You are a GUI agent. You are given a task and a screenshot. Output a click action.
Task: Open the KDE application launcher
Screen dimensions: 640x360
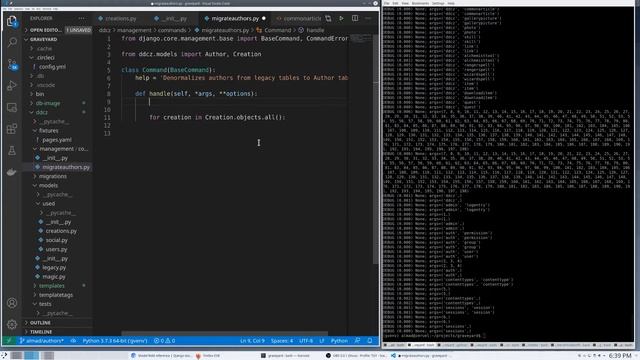4,356
